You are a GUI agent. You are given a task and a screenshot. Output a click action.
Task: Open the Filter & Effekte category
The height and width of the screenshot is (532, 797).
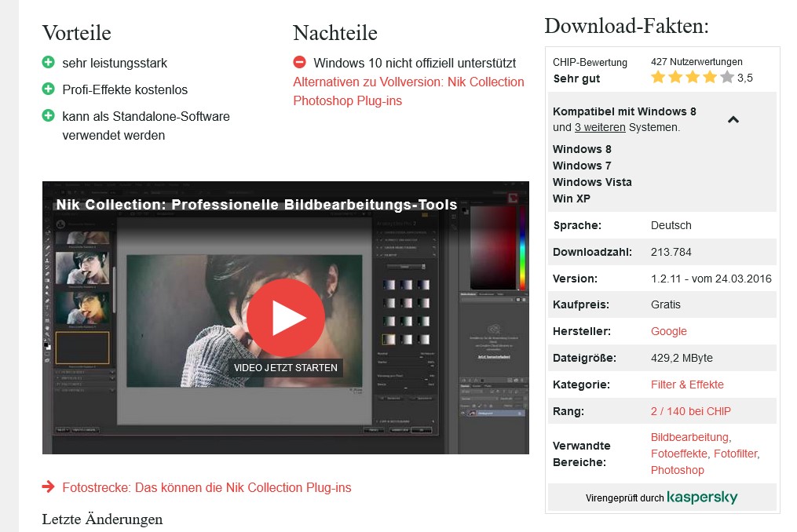687,384
